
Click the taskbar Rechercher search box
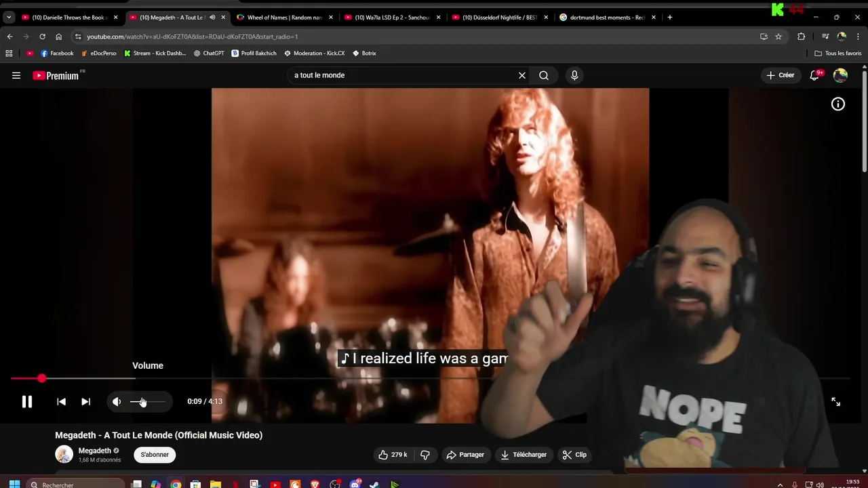(x=75, y=485)
